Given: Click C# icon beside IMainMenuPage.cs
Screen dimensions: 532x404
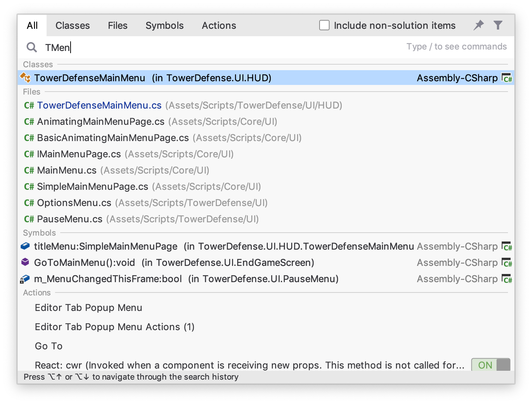Looking at the screenshot, I should pyautogui.click(x=29, y=154).
